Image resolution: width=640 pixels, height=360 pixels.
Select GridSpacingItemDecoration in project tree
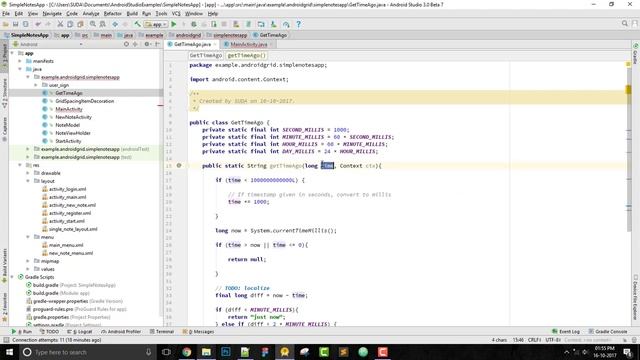[x=84, y=101]
